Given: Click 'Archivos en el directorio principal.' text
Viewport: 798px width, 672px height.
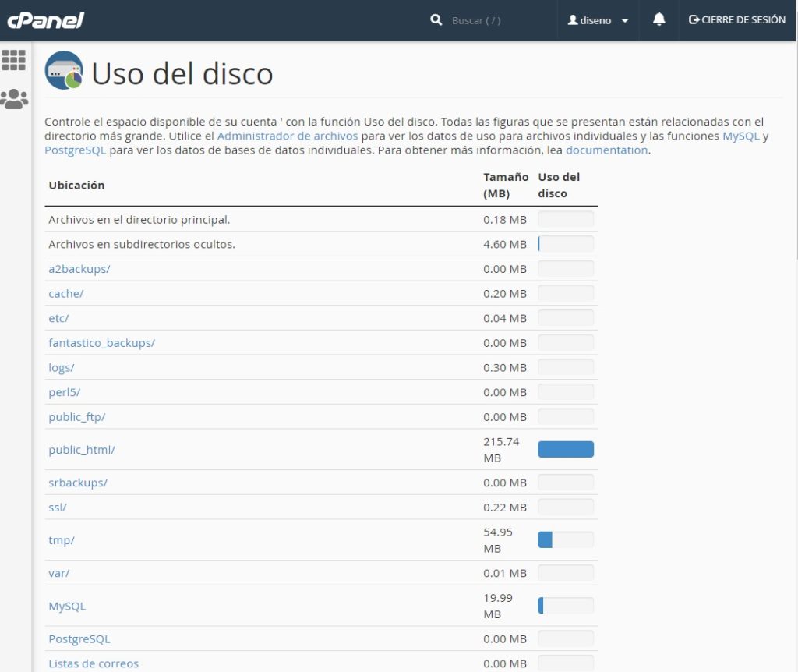Looking at the screenshot, I should pyautogui.click(x=139, y=220).
